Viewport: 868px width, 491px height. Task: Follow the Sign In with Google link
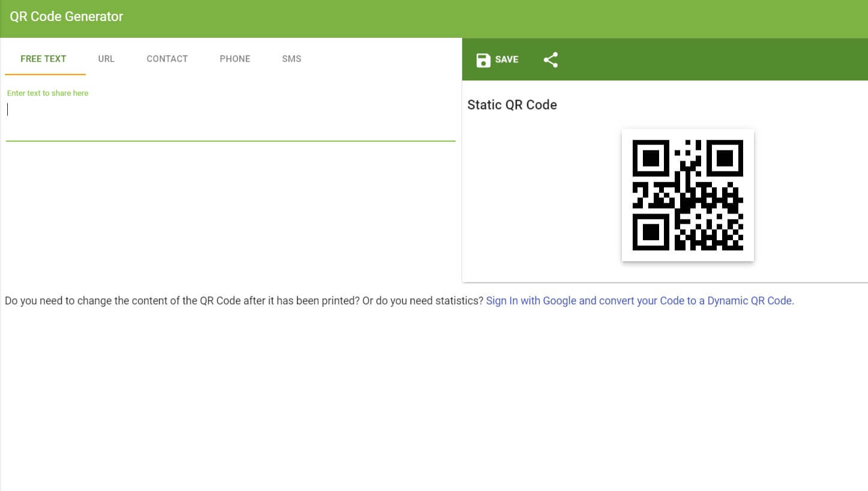[640, 301]
